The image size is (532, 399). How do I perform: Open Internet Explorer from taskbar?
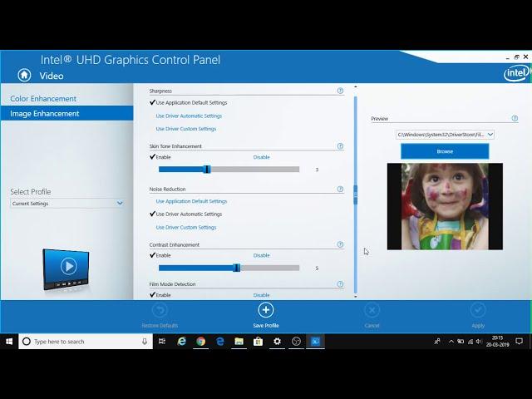[182, 342]
